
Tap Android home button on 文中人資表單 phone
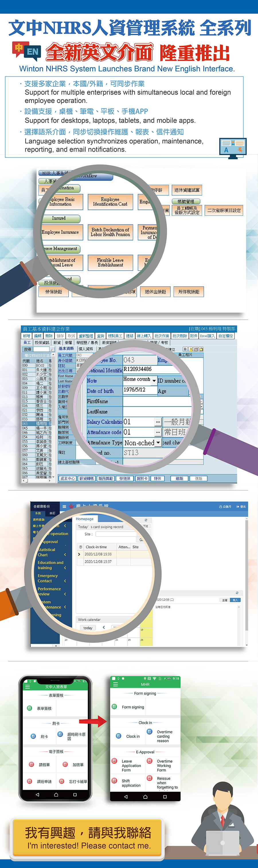(x=56, y=794)
